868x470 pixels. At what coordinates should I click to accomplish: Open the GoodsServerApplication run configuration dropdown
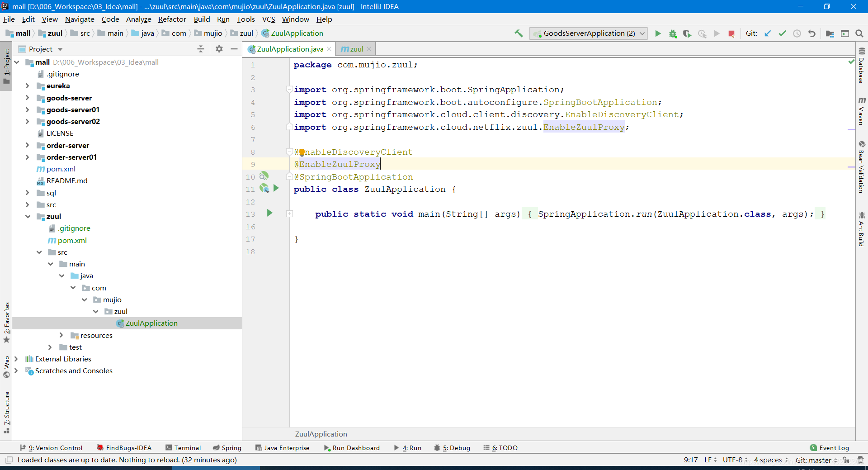point(589,33)
